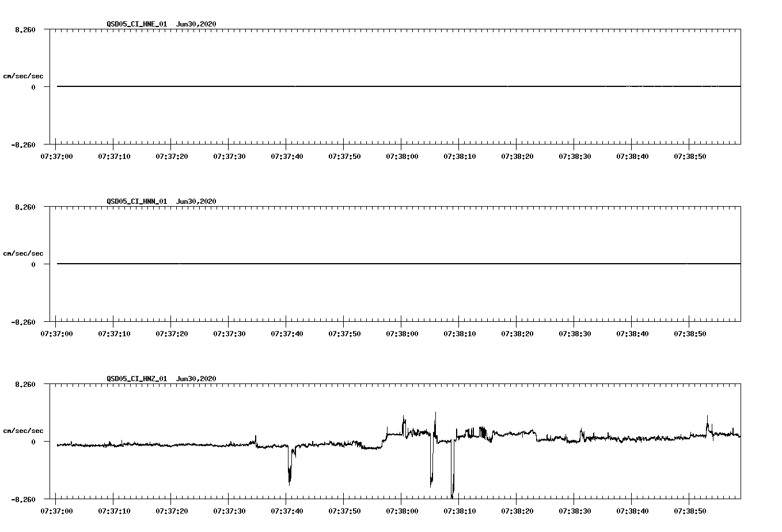The image size is (782, 532).
Task: Click cm/sec/sec unit label of HNN plot
Action: tap(23, 253)
